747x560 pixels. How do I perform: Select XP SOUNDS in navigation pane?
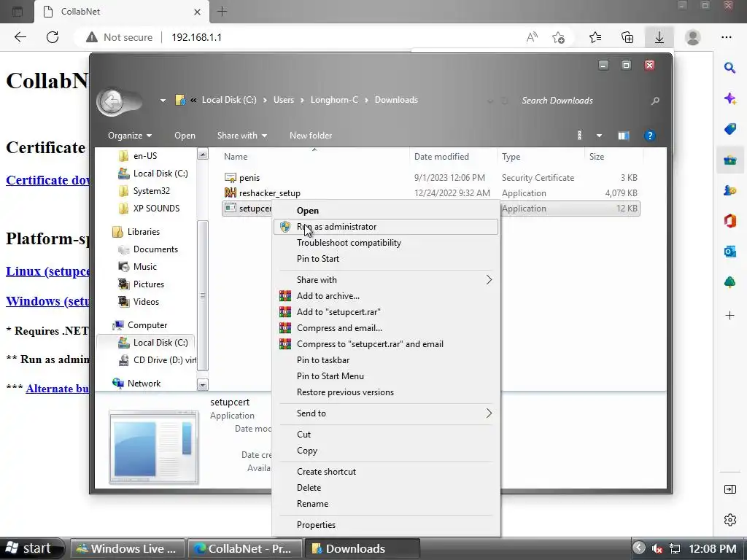pyautogui.click(x=156, y=209)
